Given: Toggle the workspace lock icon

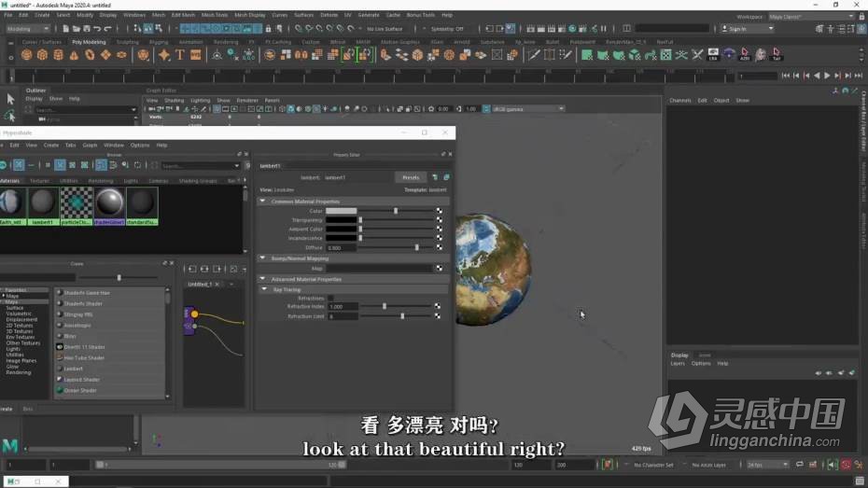Looking at the screenshot, I should 861,17.
